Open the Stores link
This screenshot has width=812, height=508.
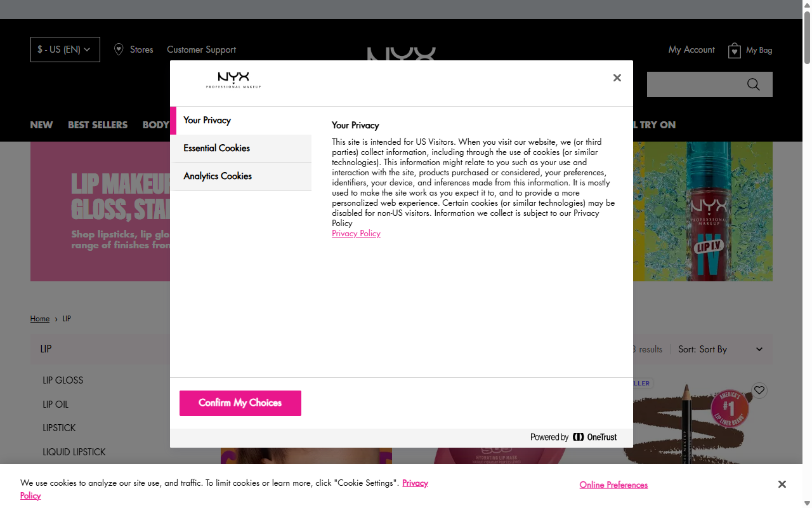tap(141, 50)
